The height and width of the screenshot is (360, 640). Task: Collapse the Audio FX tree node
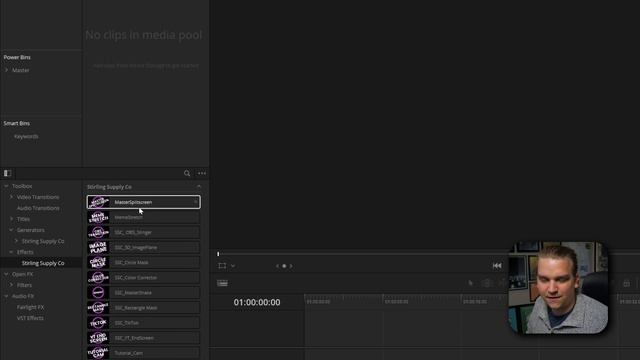tap(6, 296)
